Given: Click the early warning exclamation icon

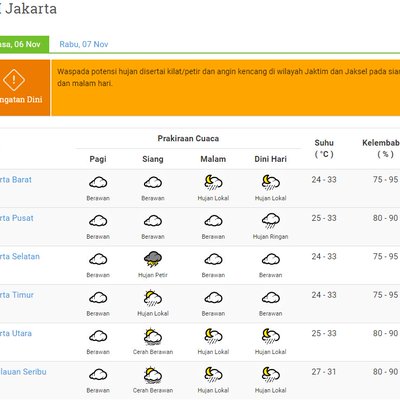Looking at the screenshot, I should pos(14,80).
